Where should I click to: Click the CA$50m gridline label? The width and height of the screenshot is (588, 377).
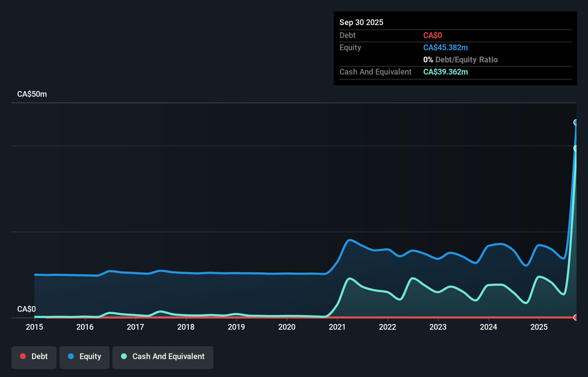[x=32, y=94]
